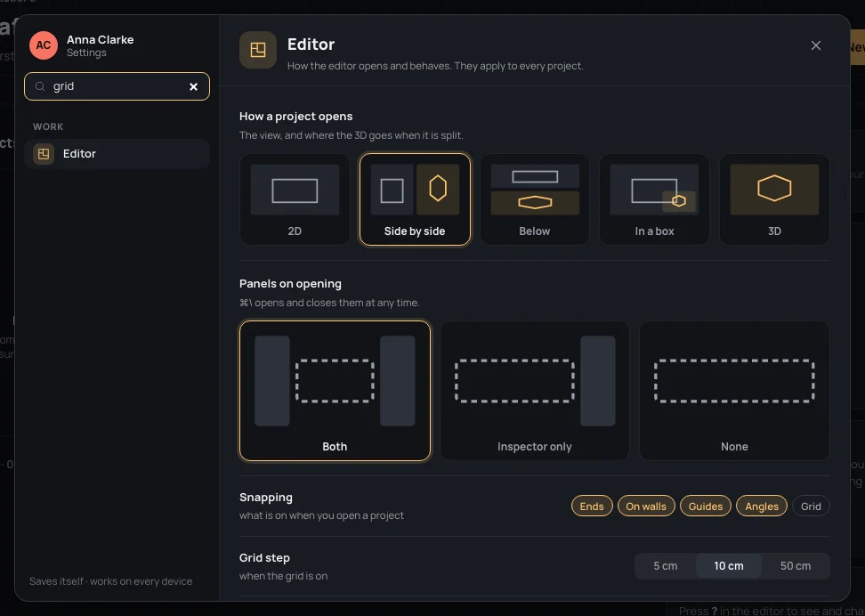Enable Grid snapping chip
Screen dimensions: 865x616
click(811, 507)
